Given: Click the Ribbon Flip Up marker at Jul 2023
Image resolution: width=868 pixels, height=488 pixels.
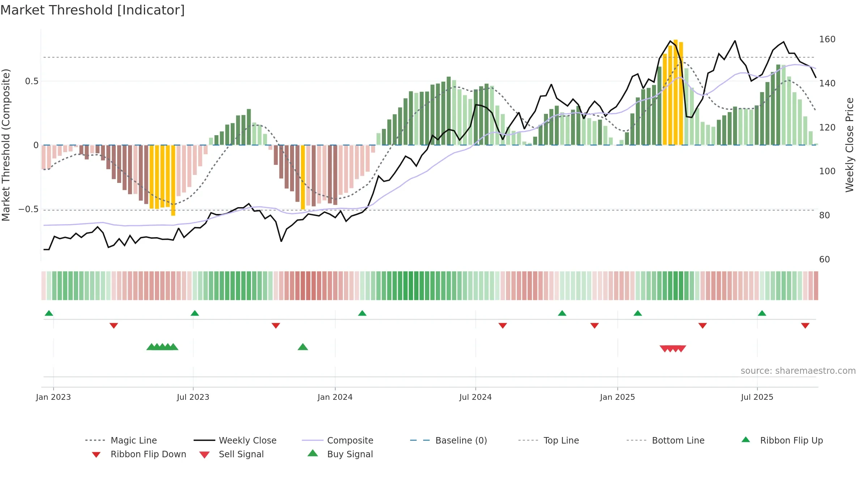Looking at the screenshot, I should 195,313.
